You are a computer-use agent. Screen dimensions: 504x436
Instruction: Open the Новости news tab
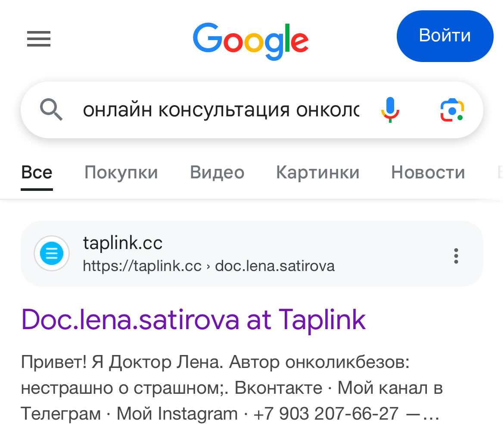click(427, 172)
